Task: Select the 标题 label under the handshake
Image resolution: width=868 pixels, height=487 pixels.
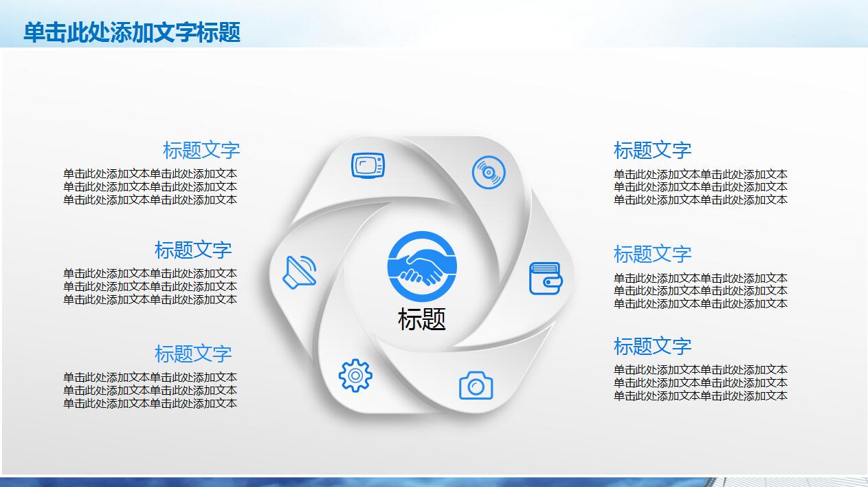Action: point(422,319)
